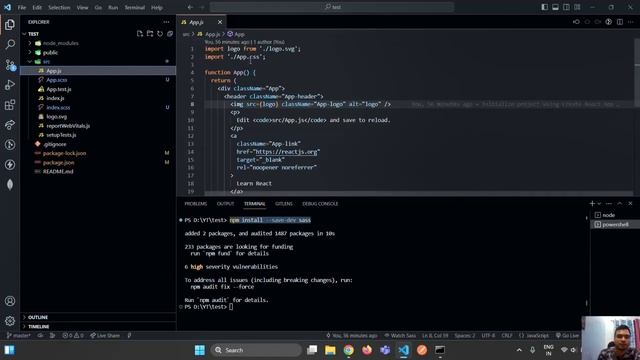Click the taskbar Search box

(256, 350)
